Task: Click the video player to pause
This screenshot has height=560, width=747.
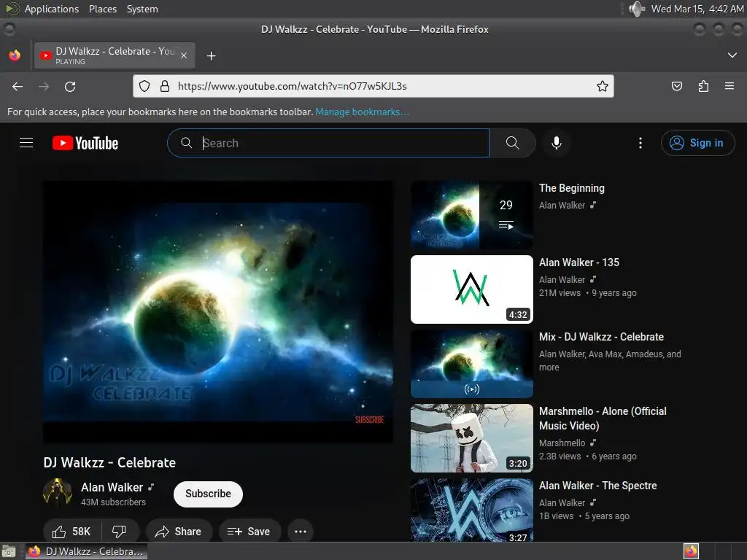Action: point(218,312)
